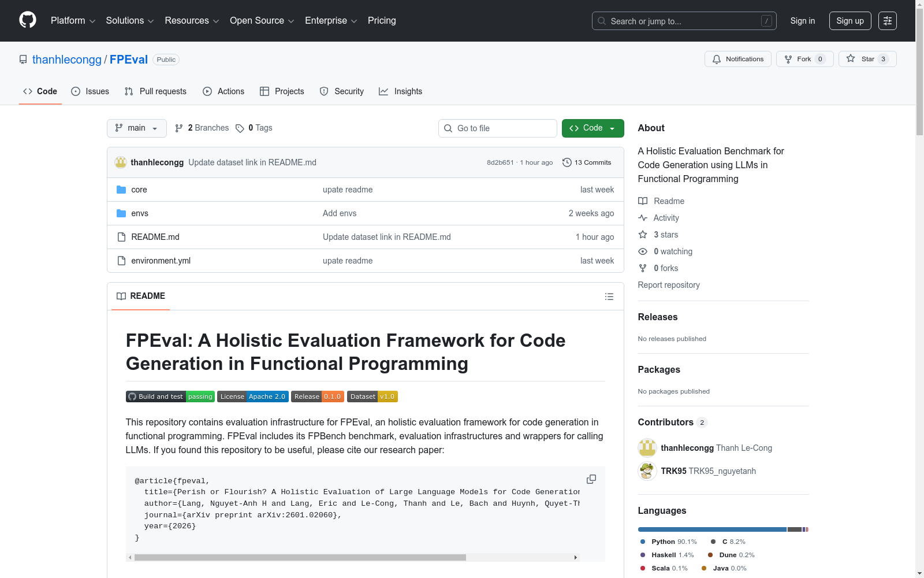This screenshot has width=924, height=578.
Task: Open the command palette icon in header
Action: coord(887,21)
